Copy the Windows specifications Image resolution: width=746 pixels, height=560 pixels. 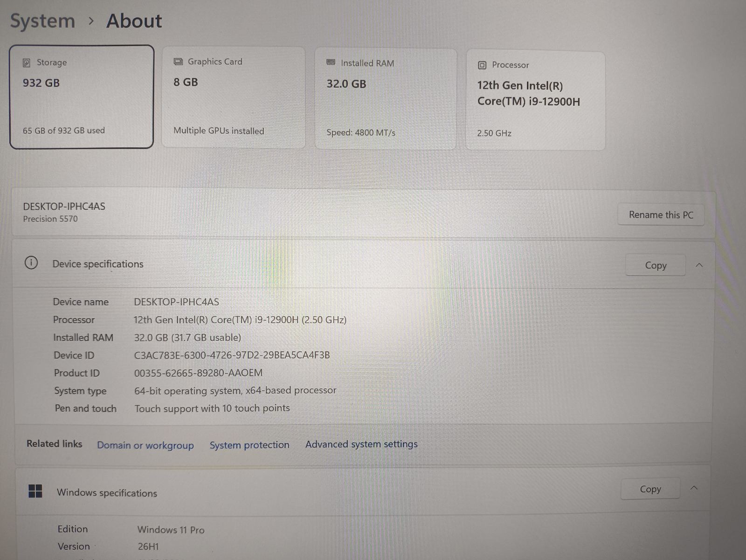[650, 489]
